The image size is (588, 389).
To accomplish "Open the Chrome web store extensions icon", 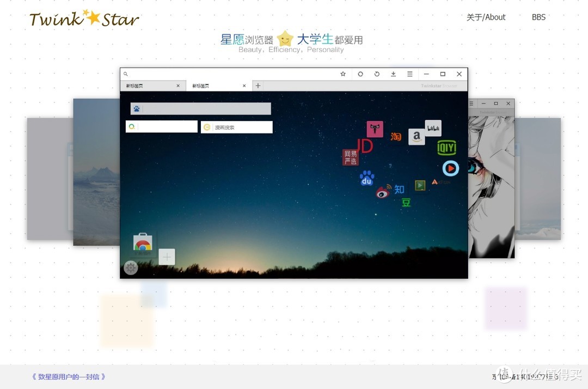I will coord(143,242).
